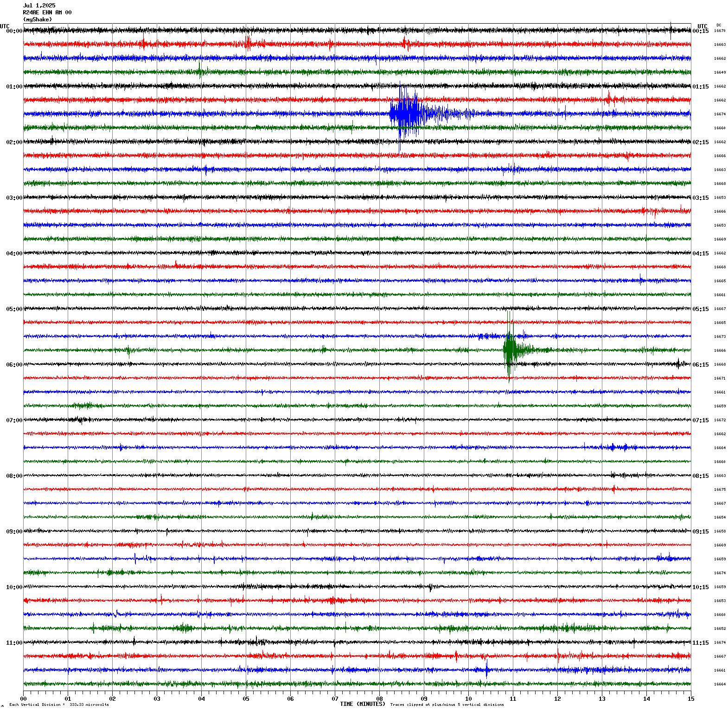Click minute 01 tick label on bottom axis
The height and width of the screenshot is (711, 728).
68,699
